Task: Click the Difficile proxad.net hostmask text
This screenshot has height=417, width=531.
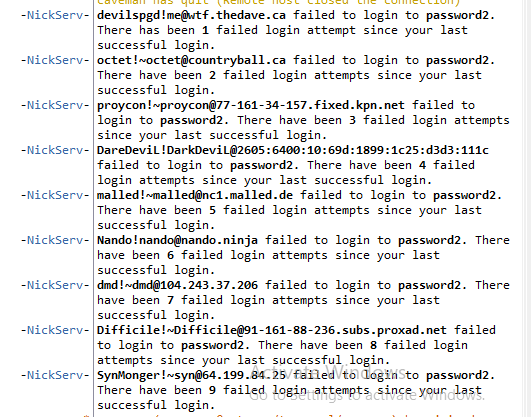Action: [x=272, y=331]
